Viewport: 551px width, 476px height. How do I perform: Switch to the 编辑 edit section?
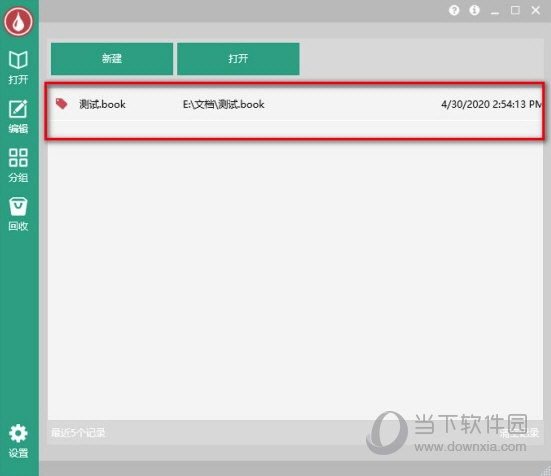click(18, 116)
